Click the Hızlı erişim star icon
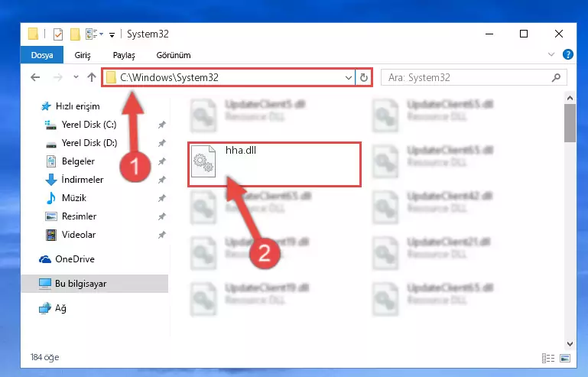 tap(46, 106)
